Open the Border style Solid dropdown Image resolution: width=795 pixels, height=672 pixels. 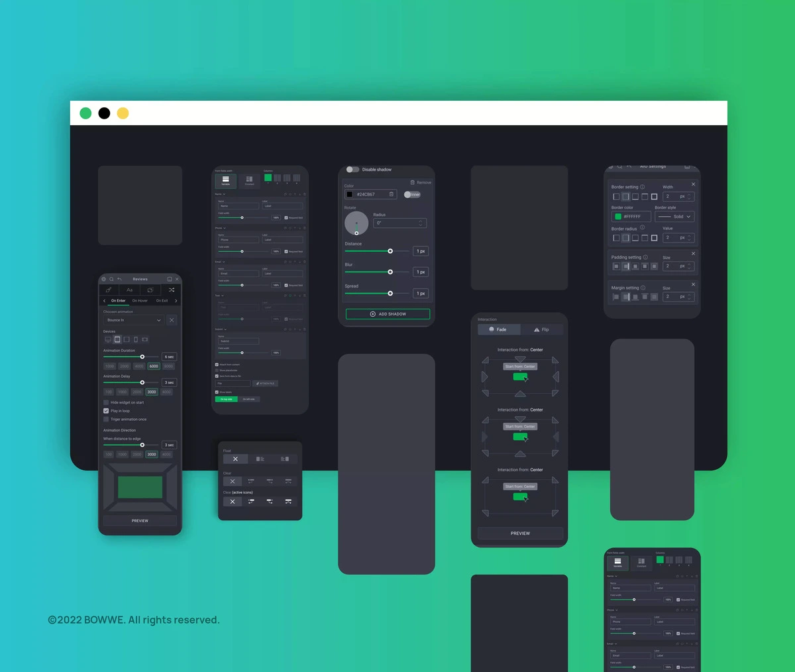[674, 217]
